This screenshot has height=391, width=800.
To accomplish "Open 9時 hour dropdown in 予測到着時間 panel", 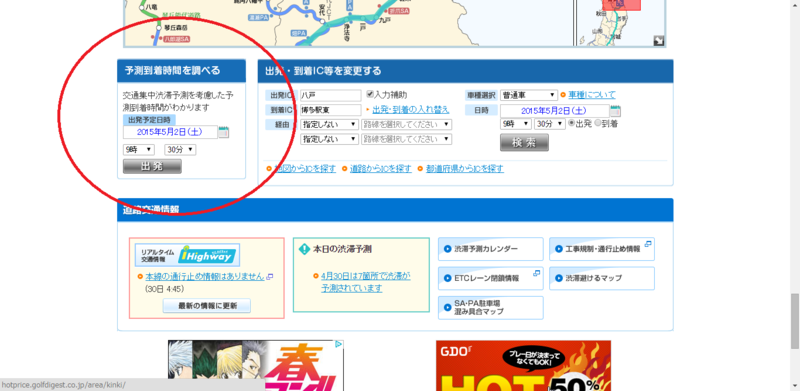I will (x=139, y=150).
